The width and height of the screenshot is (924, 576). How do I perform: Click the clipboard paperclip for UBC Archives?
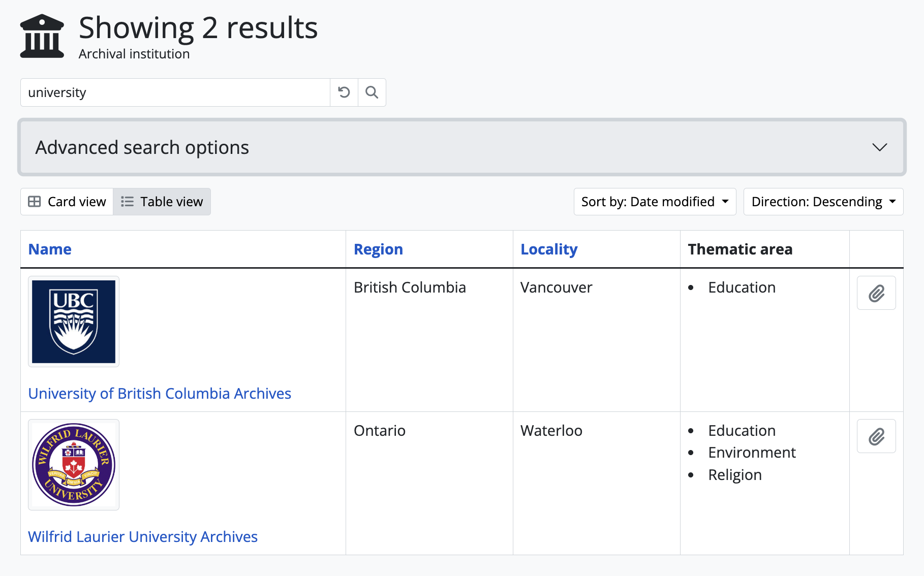pyautogui.click(x=876, y=293)
